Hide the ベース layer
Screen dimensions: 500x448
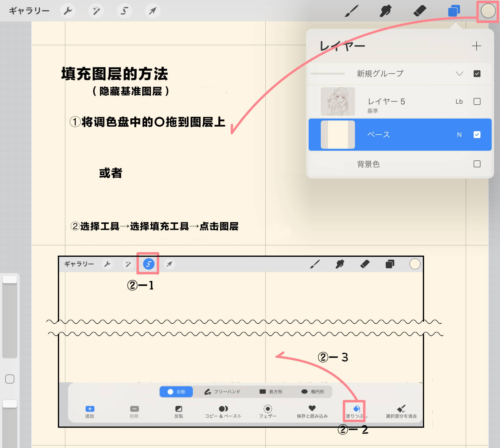pos(477,135)
